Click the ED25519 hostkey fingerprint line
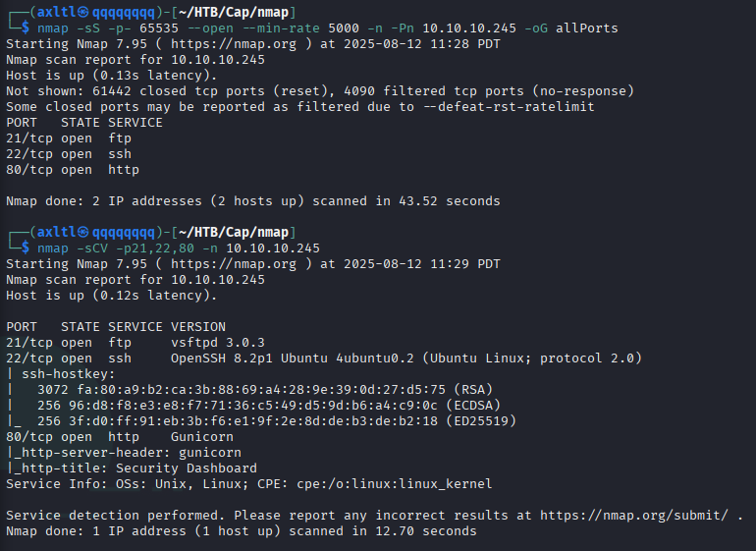The image size is (756, 551). [x=276, y=420]
